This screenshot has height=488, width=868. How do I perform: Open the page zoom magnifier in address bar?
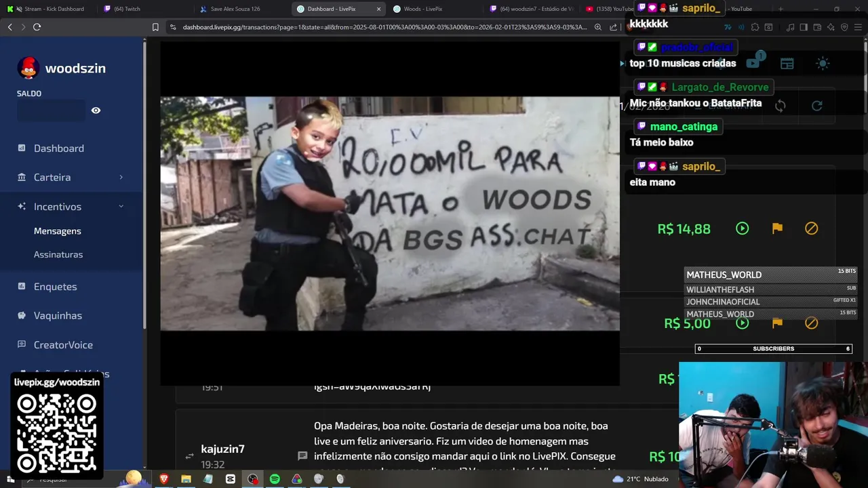coord(597,27)
